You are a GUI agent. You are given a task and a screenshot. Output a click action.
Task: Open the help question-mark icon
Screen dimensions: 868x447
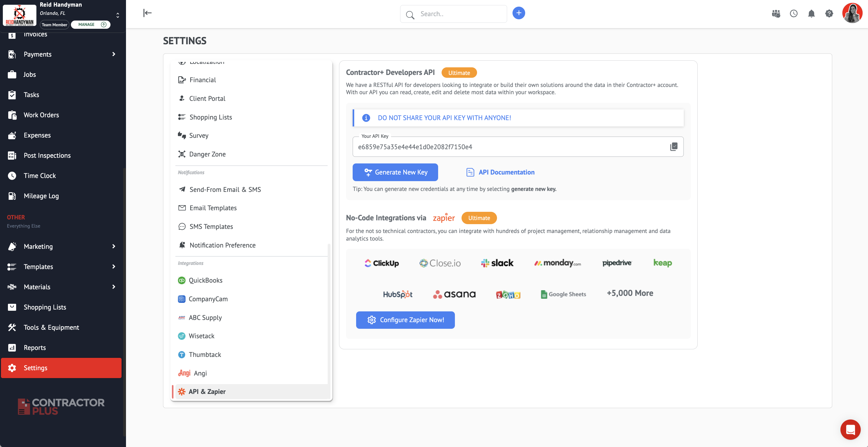(829, 14)
